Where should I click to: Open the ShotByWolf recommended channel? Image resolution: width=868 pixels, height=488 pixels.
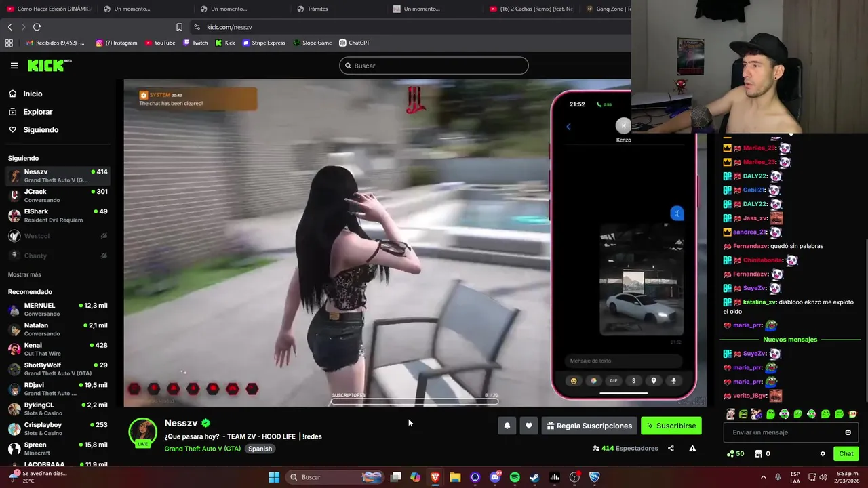click(x=58, y=369)
